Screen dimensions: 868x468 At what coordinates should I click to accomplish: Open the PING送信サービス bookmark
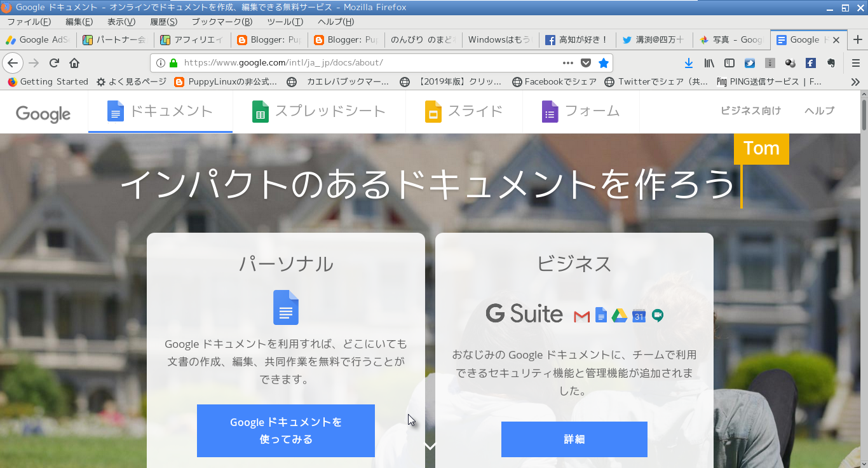[769, 82]
